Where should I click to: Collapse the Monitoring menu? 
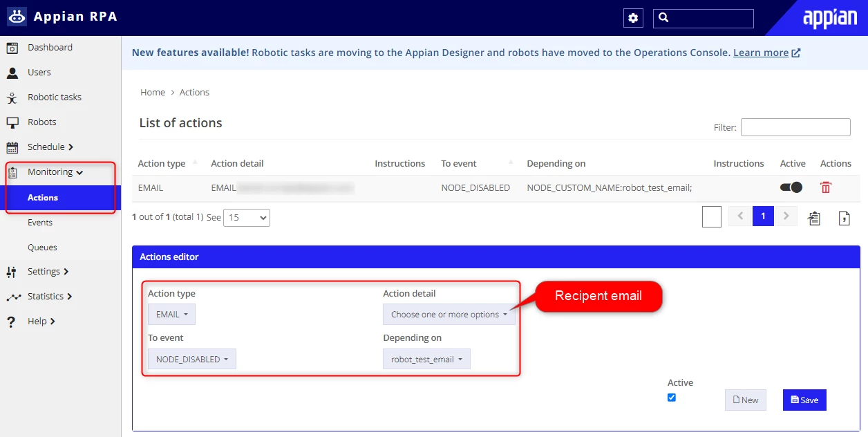[x=55, y=172]
